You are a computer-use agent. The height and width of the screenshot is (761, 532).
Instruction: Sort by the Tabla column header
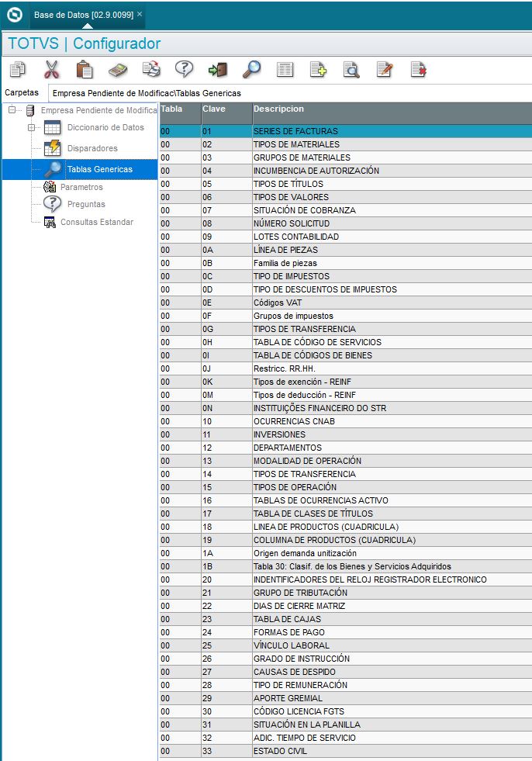[x=180, y=113]
